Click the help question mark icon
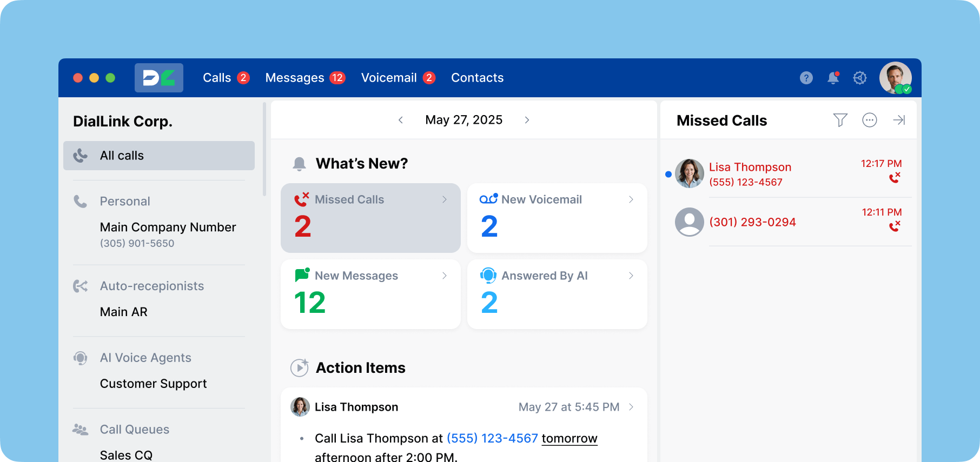This screenshot has height=462, width=980. [x=806, y=78]
